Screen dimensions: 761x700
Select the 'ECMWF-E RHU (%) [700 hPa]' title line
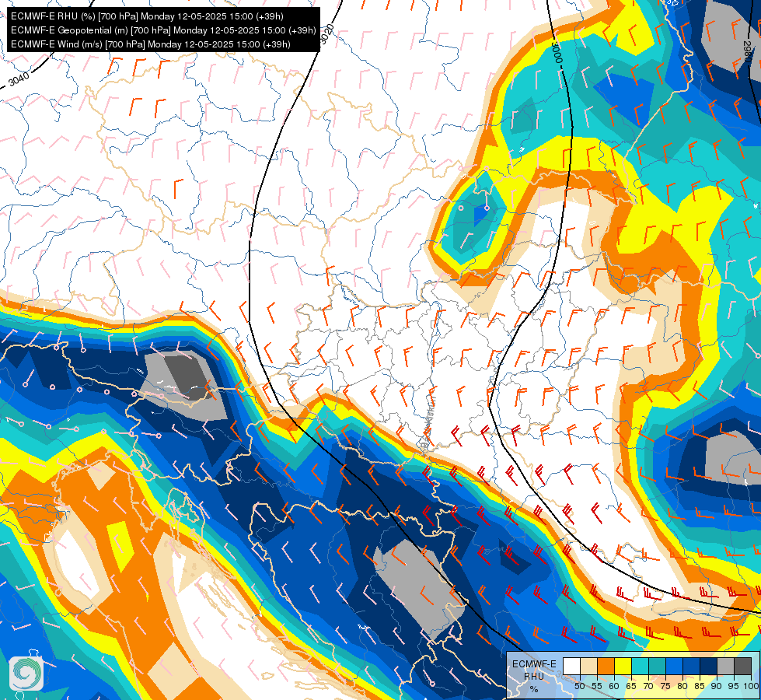[x=147, y=16]
